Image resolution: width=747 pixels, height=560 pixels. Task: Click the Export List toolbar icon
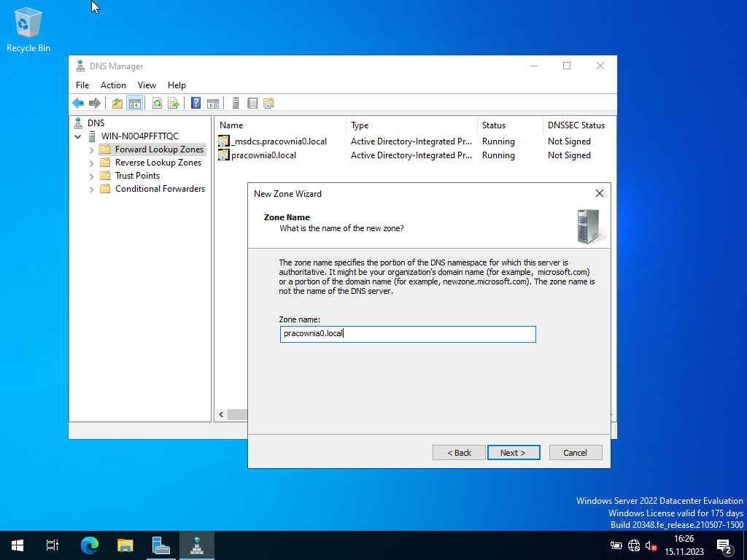point(174,103)
